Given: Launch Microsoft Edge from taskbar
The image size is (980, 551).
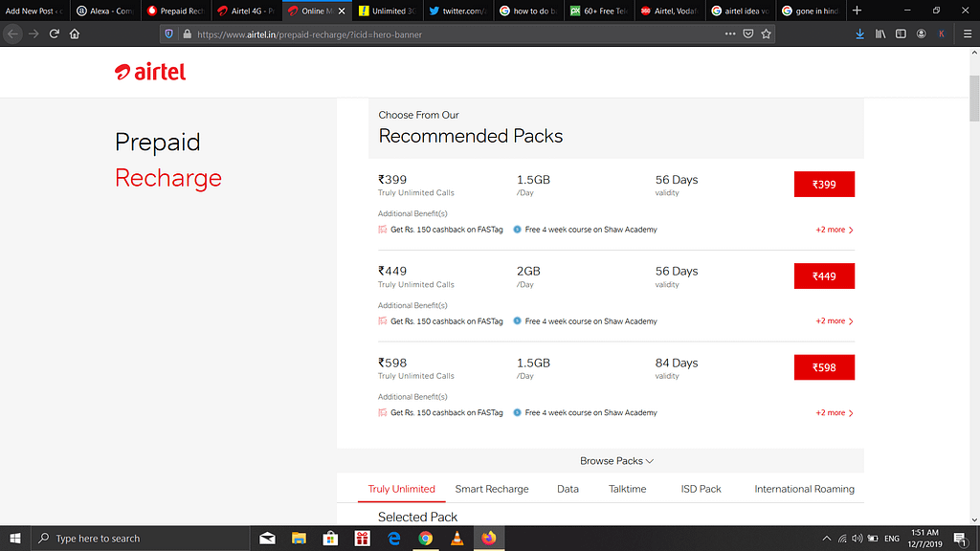Looking at the screenshot, I should pos(393,538).
